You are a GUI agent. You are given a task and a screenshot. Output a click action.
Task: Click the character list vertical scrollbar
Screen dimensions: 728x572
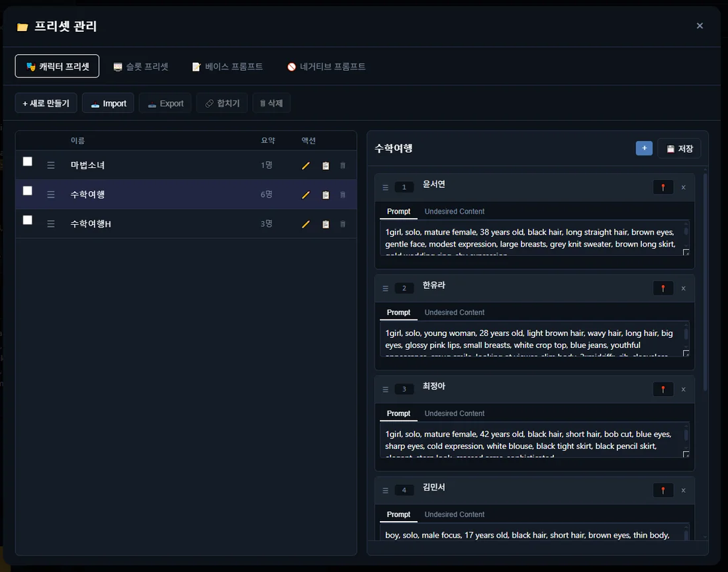(705, 283)
